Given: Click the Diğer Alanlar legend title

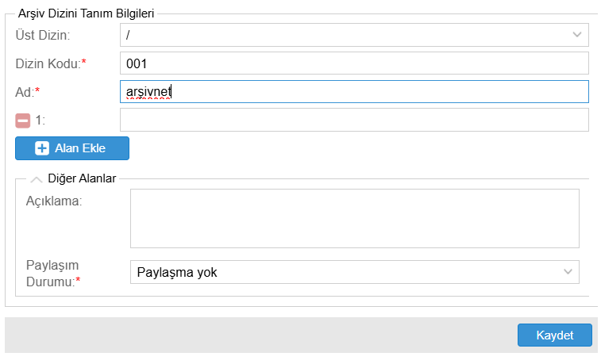Looking at the screenshot, I should (x=83, y=178).
